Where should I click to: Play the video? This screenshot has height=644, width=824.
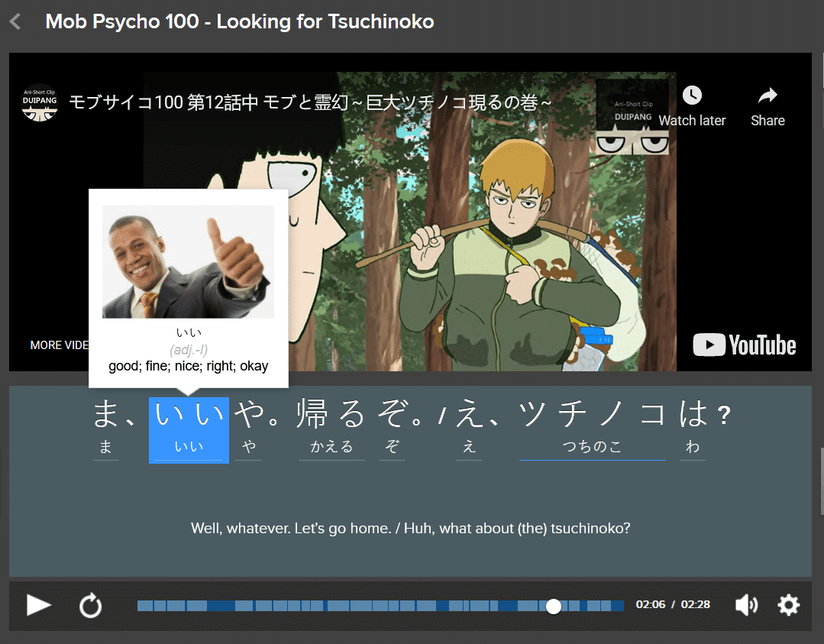(x=37, y=605)
